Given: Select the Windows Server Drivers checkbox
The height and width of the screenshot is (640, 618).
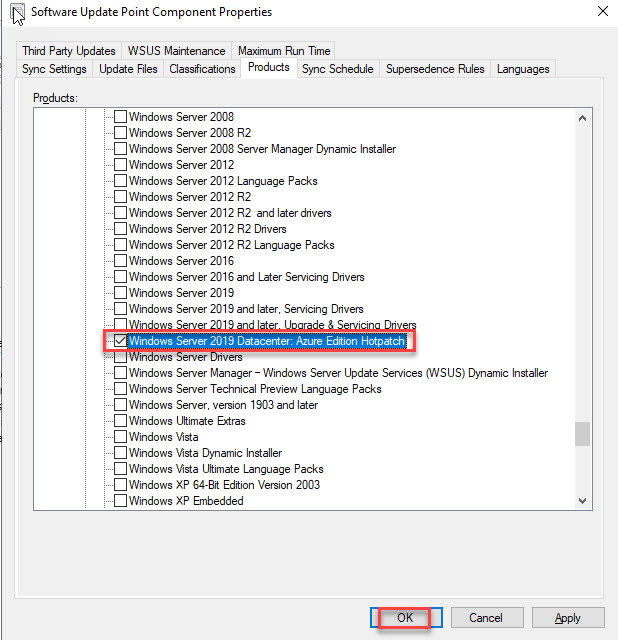Looking at the screenshot, I should (121, 357).
